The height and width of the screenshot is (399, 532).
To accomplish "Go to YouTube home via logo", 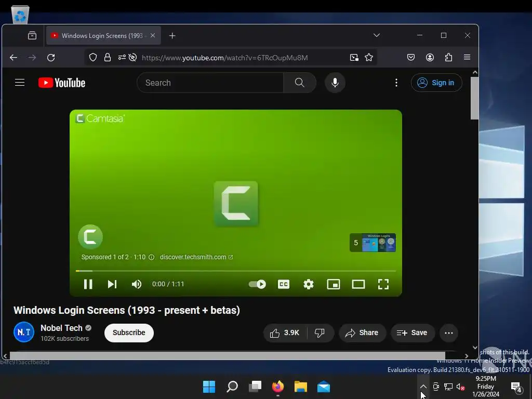I will (x=62, y=83).
